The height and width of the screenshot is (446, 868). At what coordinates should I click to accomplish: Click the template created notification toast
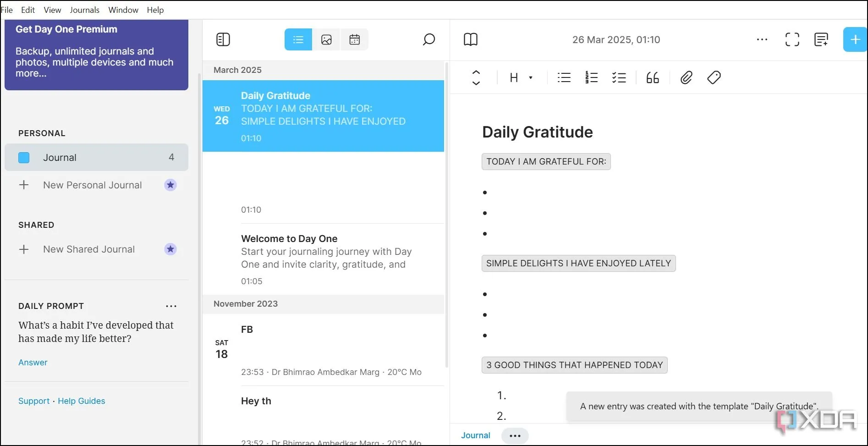tap(699, 406)
